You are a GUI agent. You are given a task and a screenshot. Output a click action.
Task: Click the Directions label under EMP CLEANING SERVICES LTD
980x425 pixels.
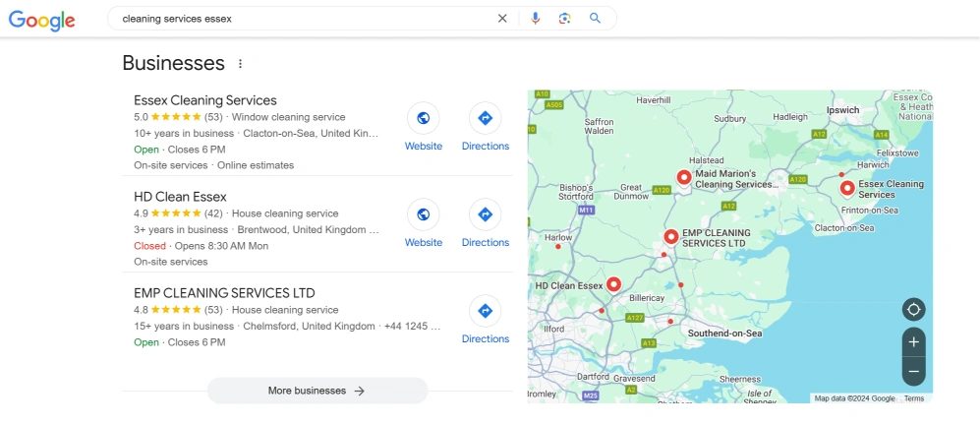(x=486, y=338)
